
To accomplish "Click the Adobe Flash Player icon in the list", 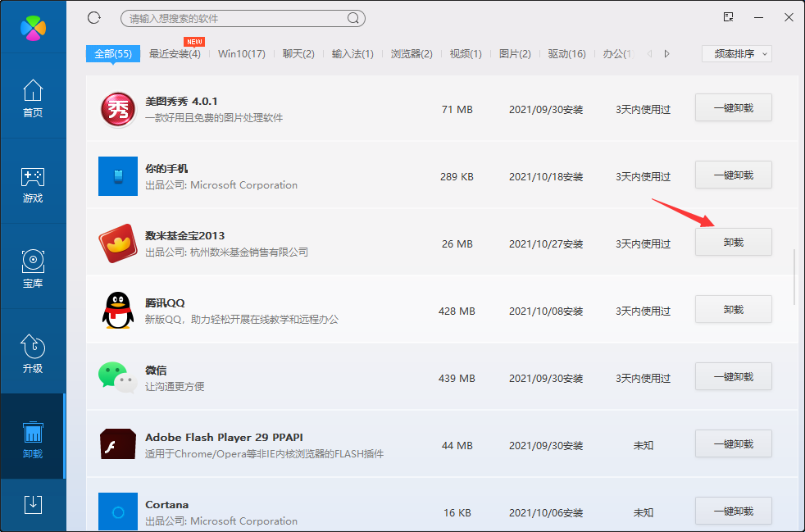I will [117, 443].
